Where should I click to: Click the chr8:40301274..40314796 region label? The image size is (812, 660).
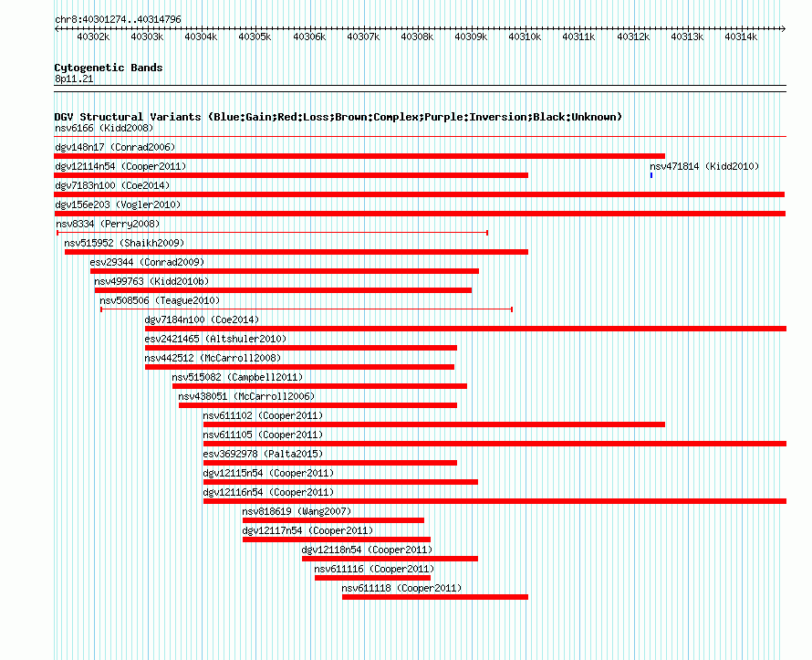(x=118, y=19)
